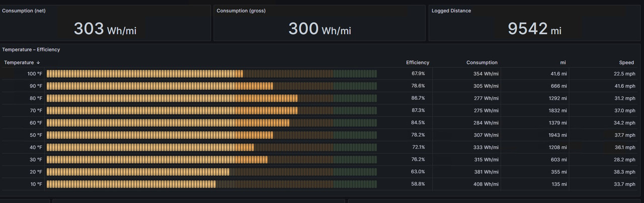Open the Consumption (net) panel title menu

pos(24,11)
